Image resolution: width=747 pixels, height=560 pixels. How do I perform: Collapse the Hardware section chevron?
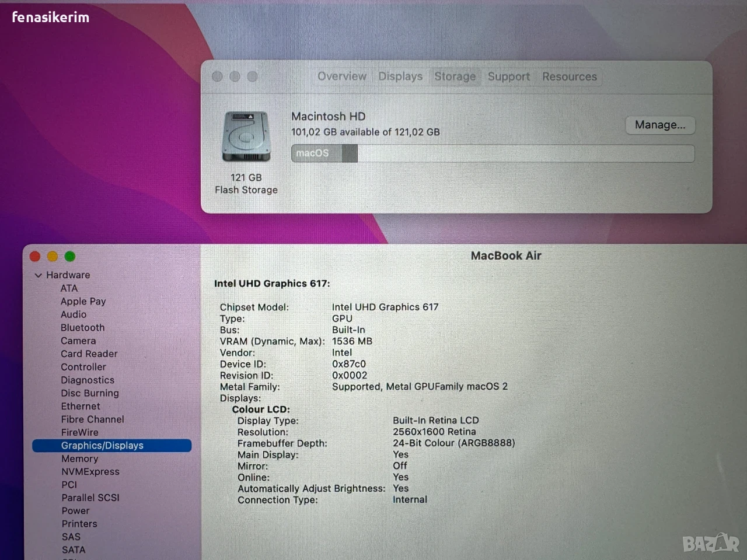(39, 275)
